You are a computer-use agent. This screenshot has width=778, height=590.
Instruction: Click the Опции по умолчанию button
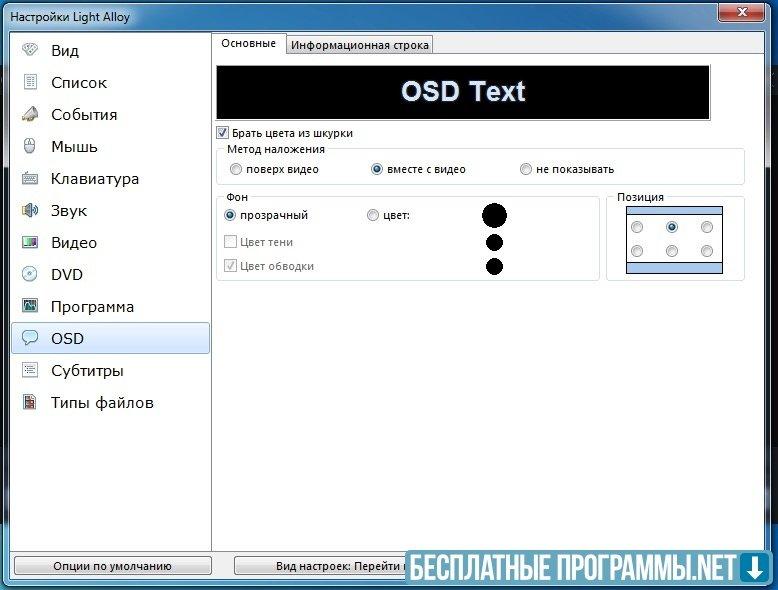[112, 566]
